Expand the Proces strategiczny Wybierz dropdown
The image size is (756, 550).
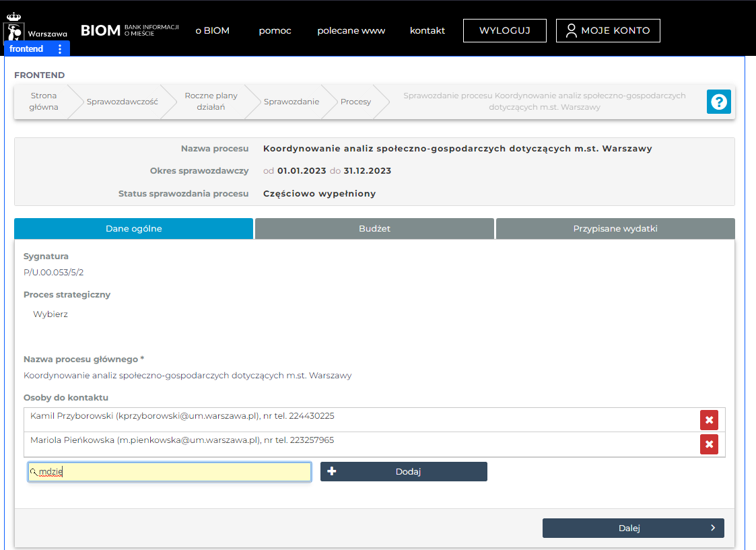(x=50, y=314)
